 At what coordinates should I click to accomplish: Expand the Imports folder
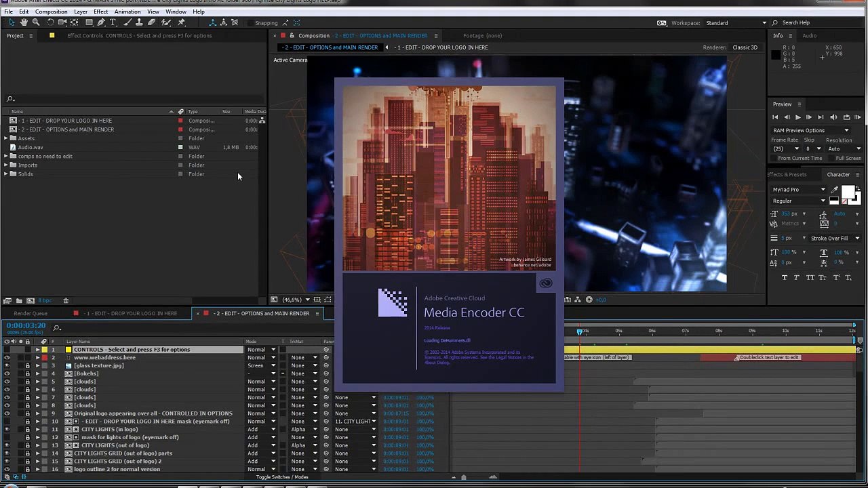click(6, 165)
